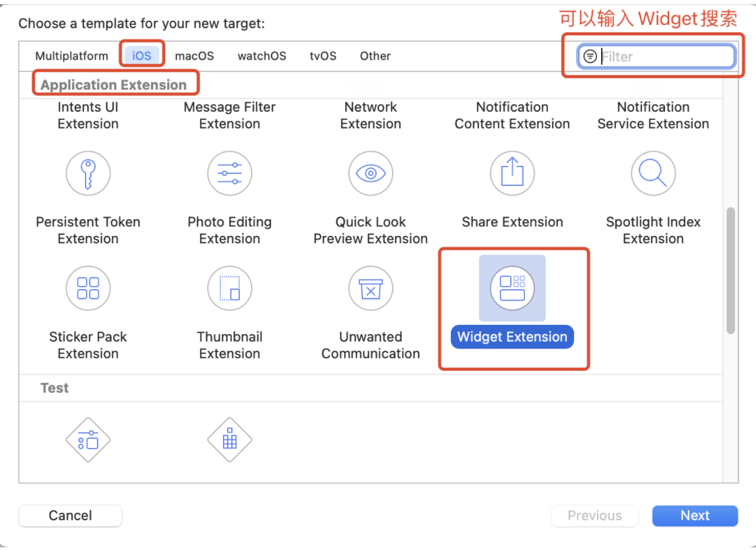756x550 pixels.
Task: Choose the Sticker Pack Extension grid icon
Action: tap(88, 288)
